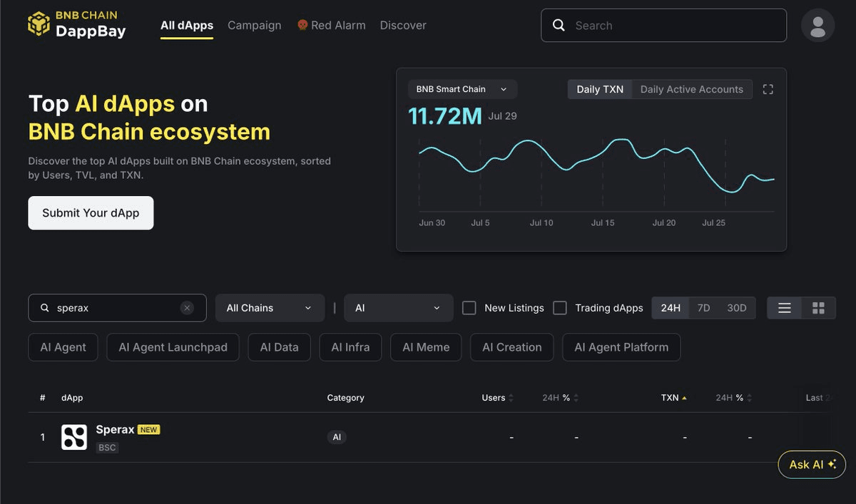Filter by AI Data tag
856x504 pixels.
coord(279,347)
